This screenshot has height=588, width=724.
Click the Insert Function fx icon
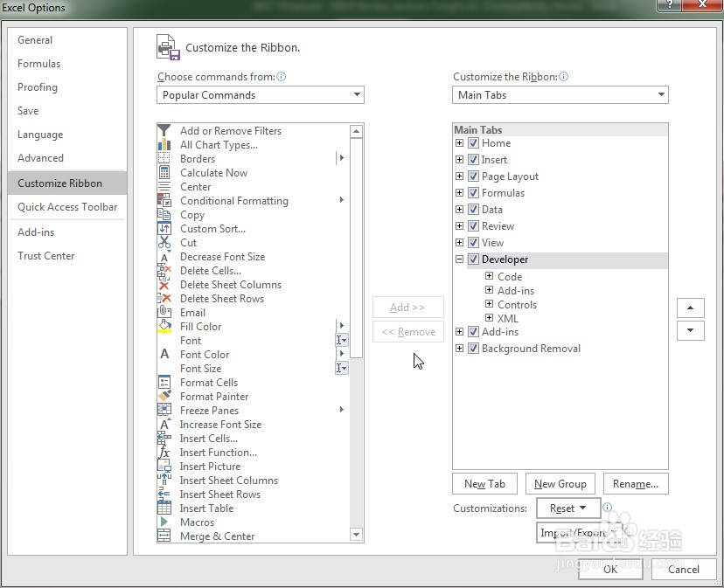click(x=164, y=453)
